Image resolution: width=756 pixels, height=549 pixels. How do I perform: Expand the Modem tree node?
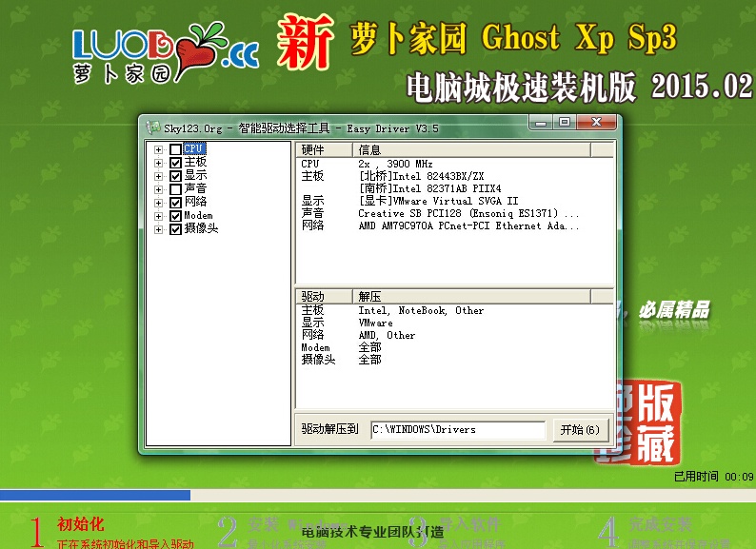[158, 216]
